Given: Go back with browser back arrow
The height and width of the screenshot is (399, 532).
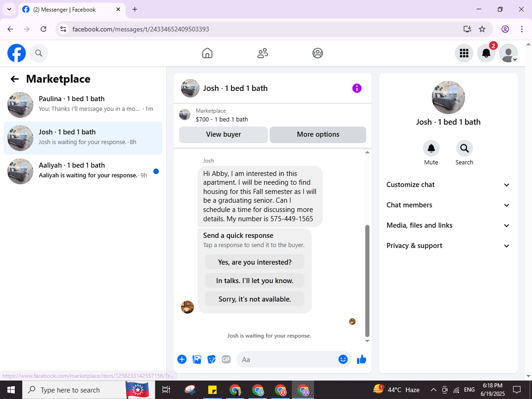Looking at the screenshot, I should pos(10,29).
